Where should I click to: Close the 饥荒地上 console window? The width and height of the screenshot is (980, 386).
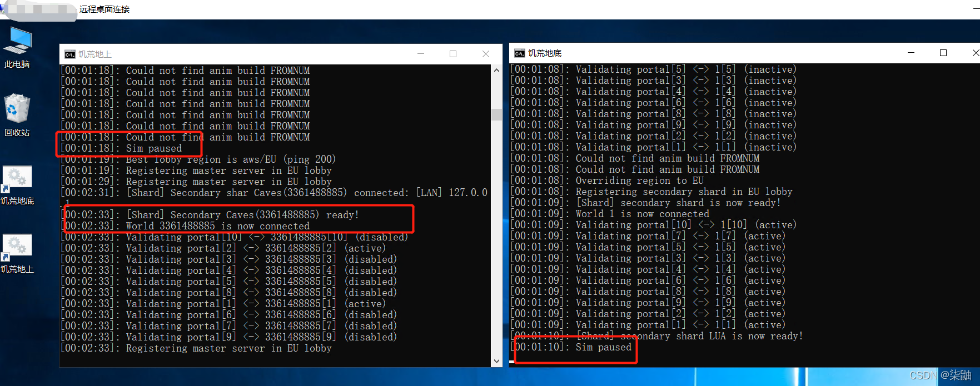[x=486, y=54]
